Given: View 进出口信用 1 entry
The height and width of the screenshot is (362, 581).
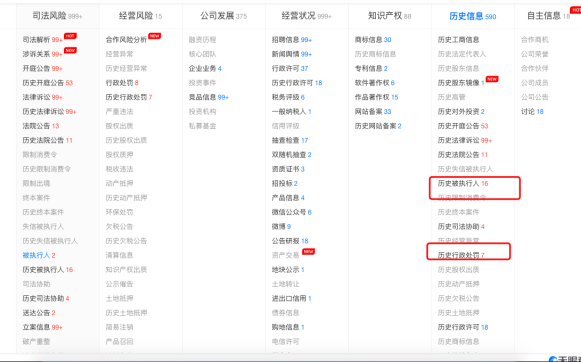Looking at the screenshot, I should [x=292, y=298].
